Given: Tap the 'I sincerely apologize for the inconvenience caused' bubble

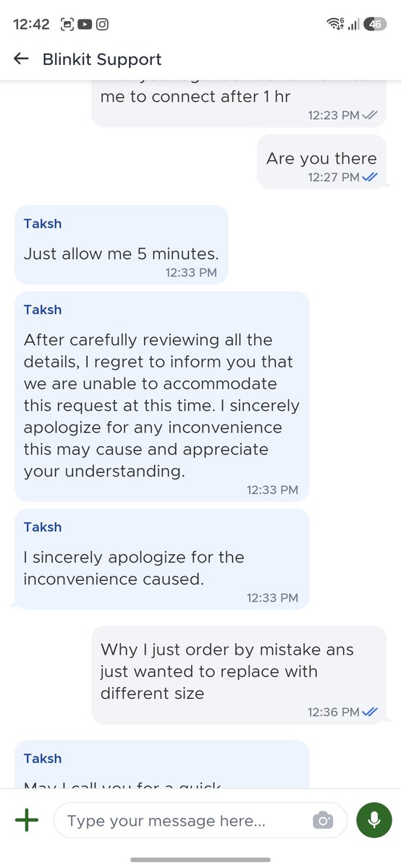Looking at the screenshot, I should tap(161, 559).
